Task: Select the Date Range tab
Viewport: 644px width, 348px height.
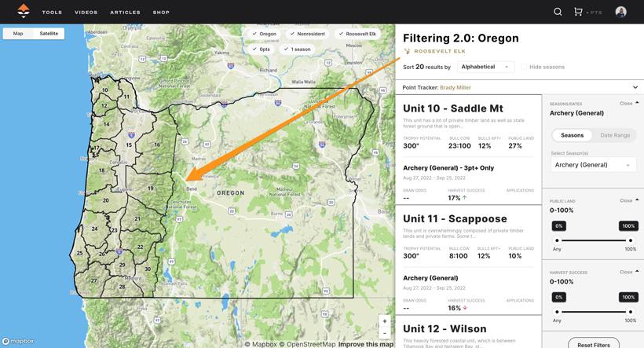Action: tap(615, 135)
